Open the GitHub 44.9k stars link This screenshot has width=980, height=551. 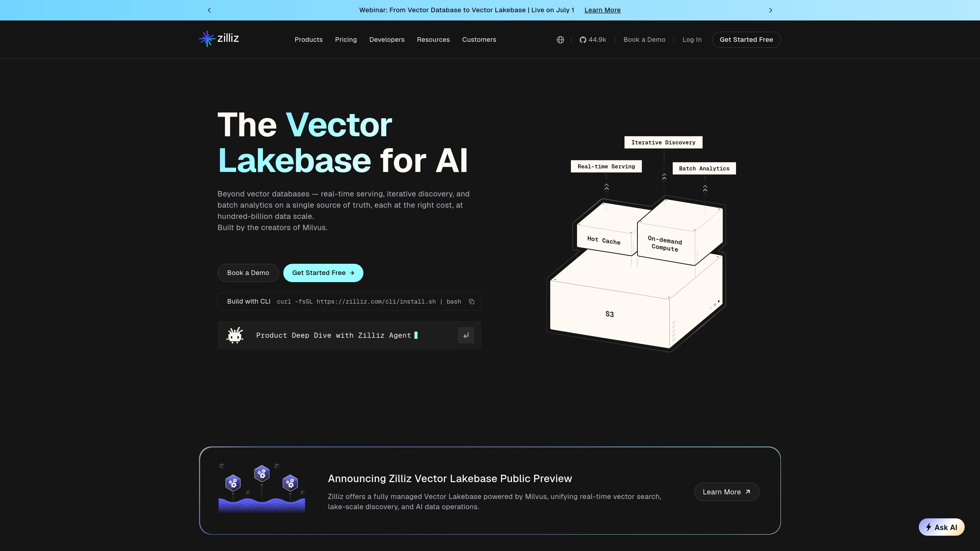(593, 40)
